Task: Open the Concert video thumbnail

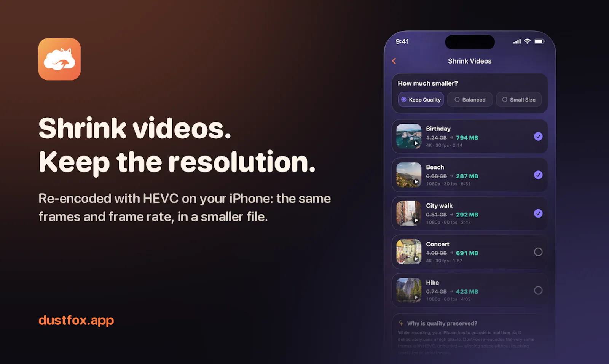Action: click(x=409, y=252)
